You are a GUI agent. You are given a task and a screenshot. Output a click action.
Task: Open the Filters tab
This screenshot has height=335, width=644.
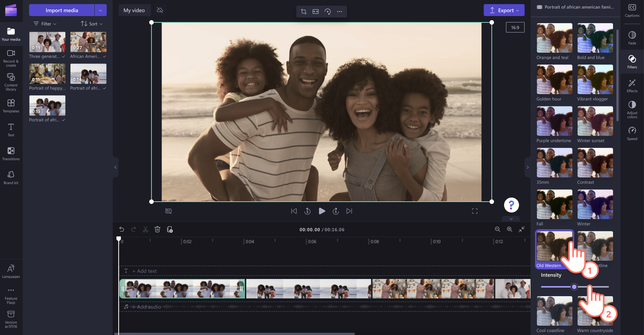click(632, 62)
